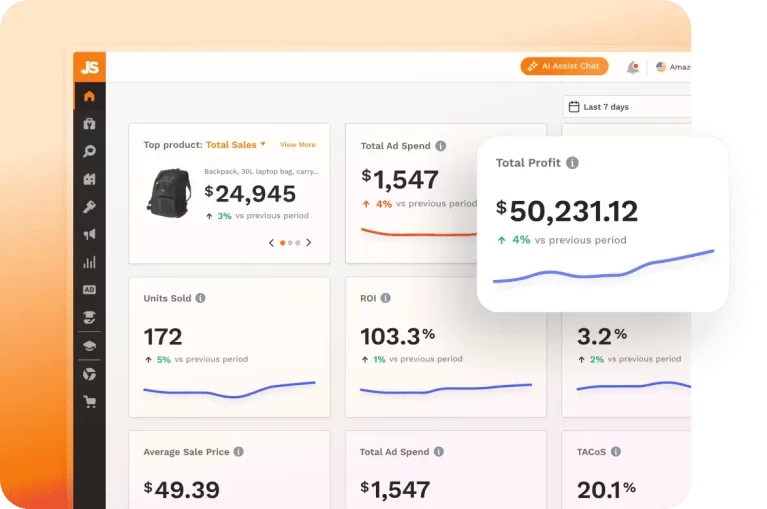Click the View More link

point(297,145)
